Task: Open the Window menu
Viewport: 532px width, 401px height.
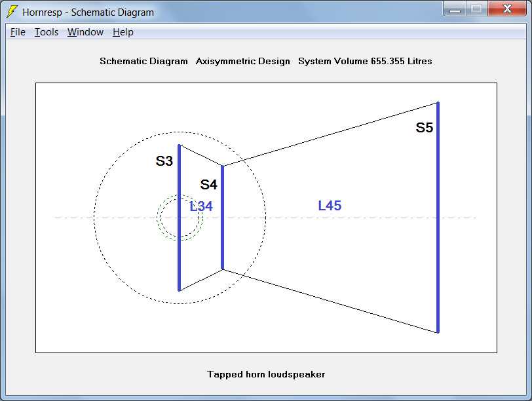Action: tap(85, 32)
